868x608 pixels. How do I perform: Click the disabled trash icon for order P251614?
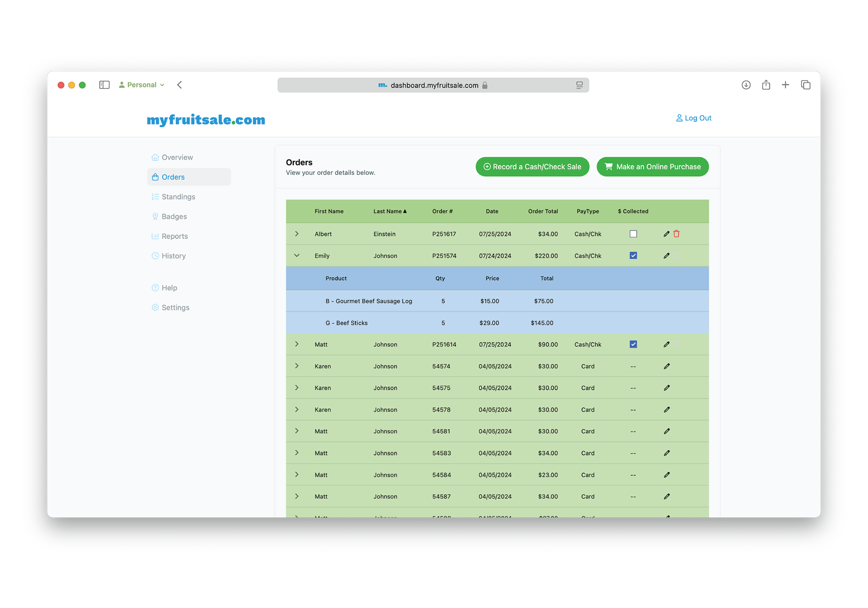point(676,344)
